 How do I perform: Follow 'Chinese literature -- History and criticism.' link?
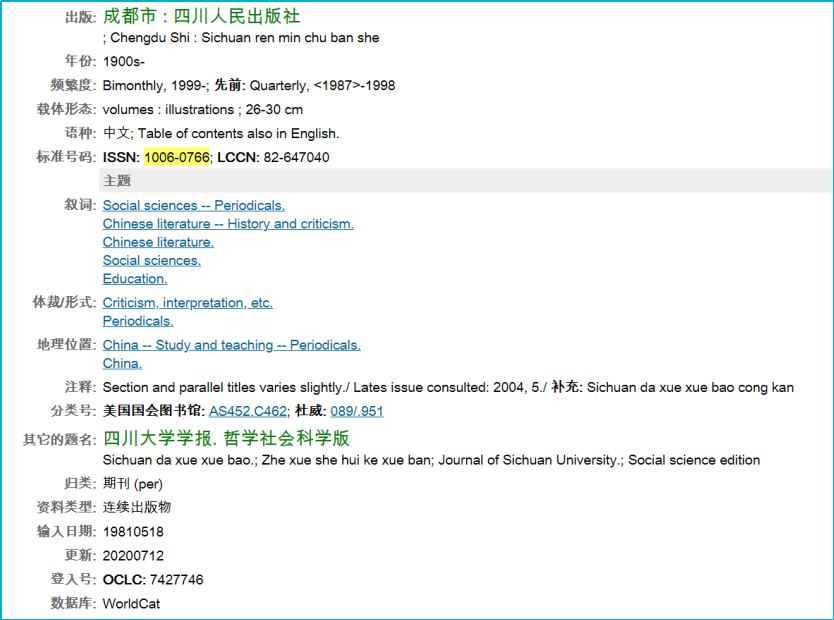(228, 224)
